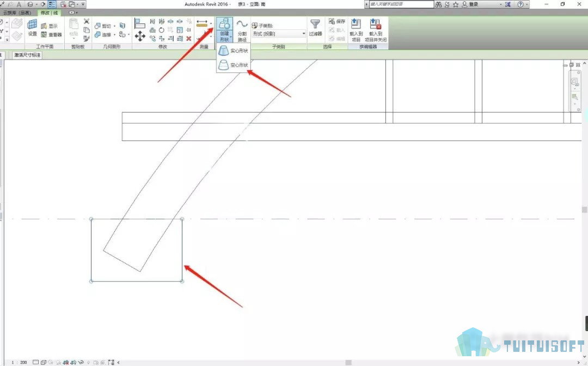Image resolution: width=588 pixels, height=366 pixels.
Task: Click the 设置 work plane set button
Action: tap(33, 28)
